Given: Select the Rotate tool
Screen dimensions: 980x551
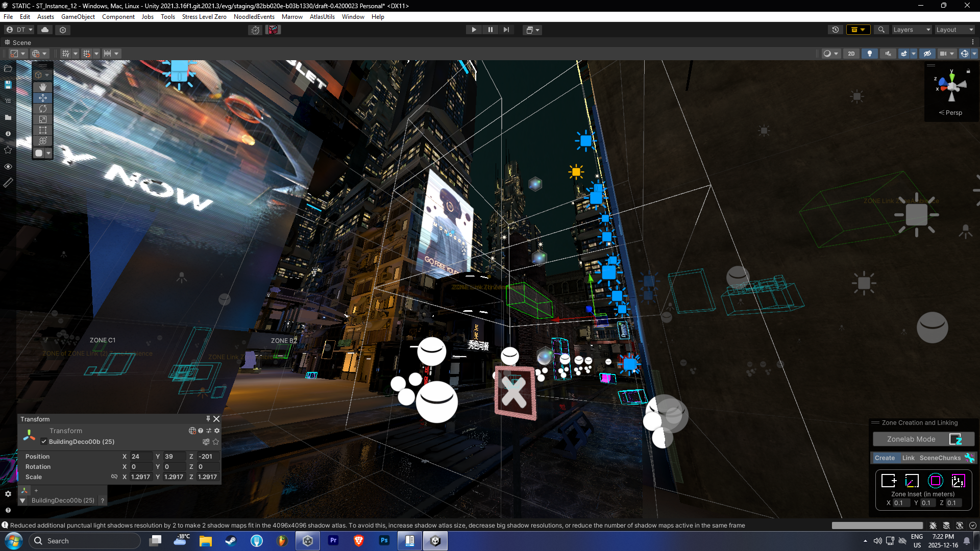Looking at the screenshot, I should coord(43,109).
